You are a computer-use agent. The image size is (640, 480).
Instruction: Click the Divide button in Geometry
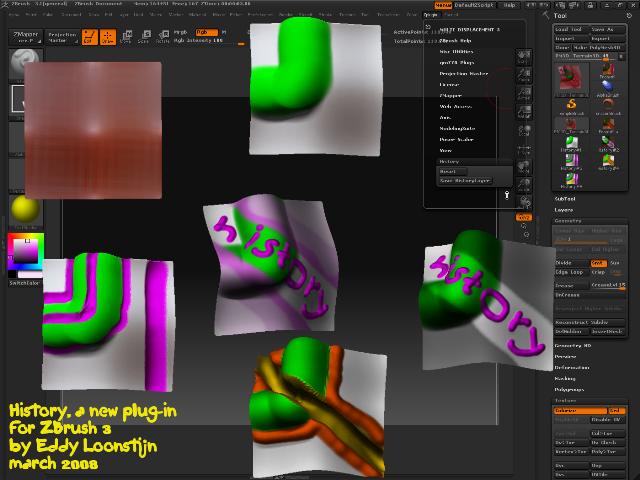[571, 263]
